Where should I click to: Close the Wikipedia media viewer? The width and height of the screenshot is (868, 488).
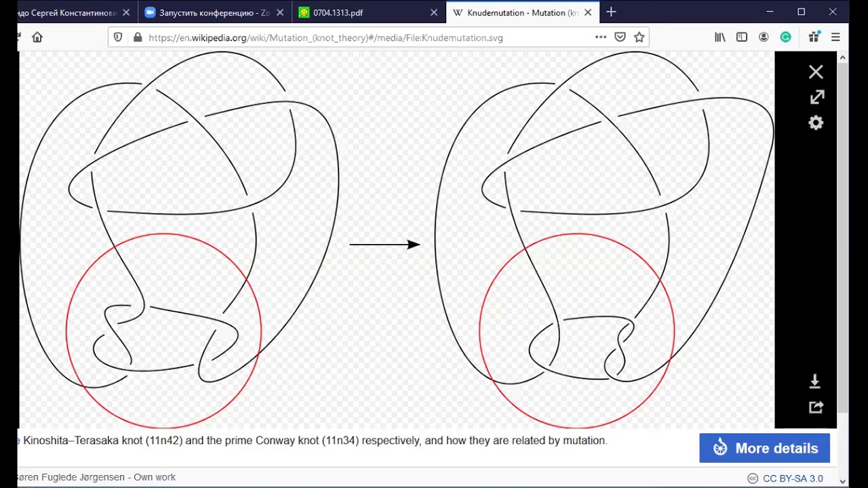pyautogui.click(x=816, y=72)
